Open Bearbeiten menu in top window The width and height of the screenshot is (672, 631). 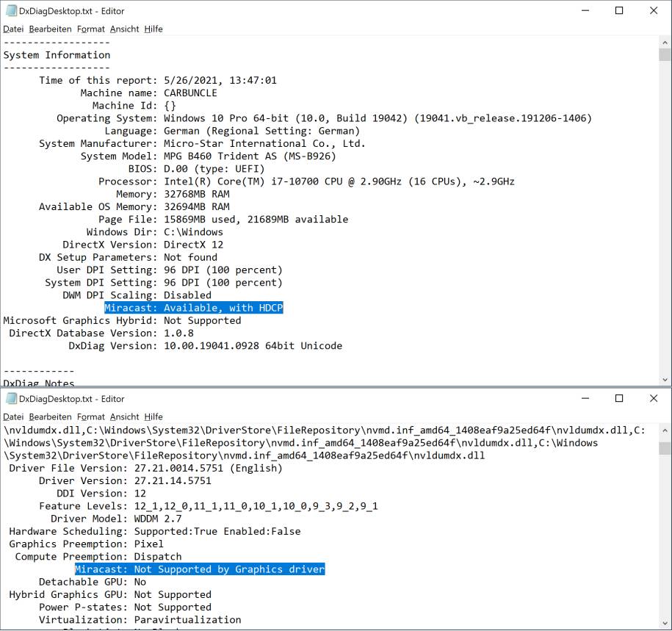[50, 29]
